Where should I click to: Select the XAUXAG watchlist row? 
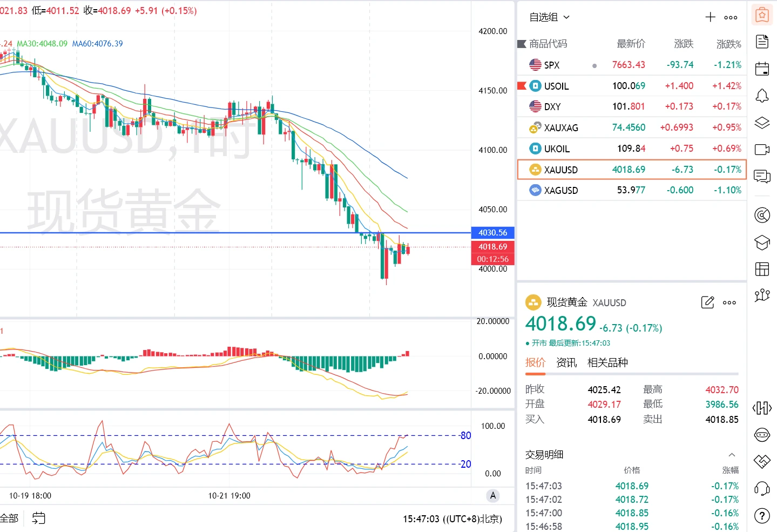(632, 127)
